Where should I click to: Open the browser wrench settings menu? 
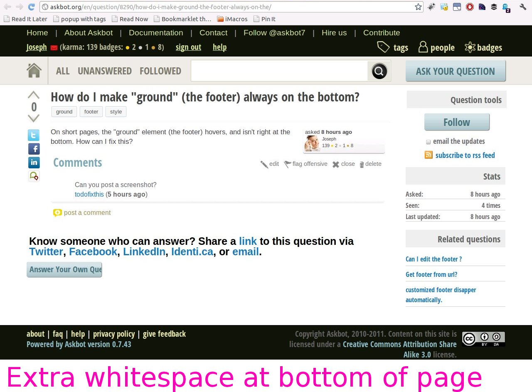pyautogui.click(x=523, y=7)
